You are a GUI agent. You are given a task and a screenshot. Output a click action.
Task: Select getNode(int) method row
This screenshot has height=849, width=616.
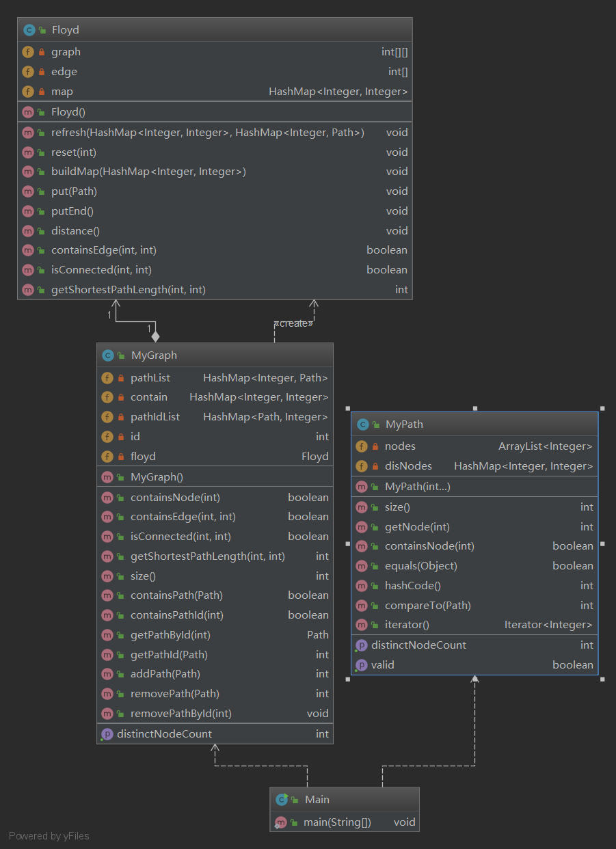tap(474, 527)
